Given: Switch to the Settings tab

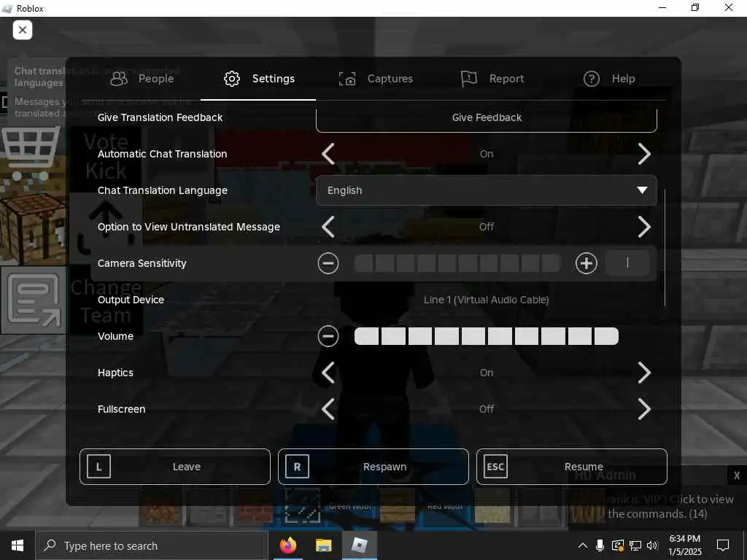Looking at the screenshot, I should point(259,79).
